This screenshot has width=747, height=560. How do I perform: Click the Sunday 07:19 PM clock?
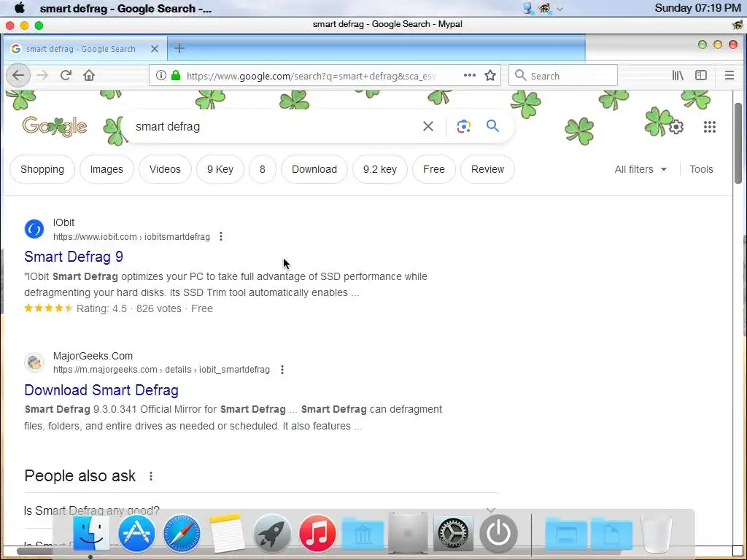(697, 8)
